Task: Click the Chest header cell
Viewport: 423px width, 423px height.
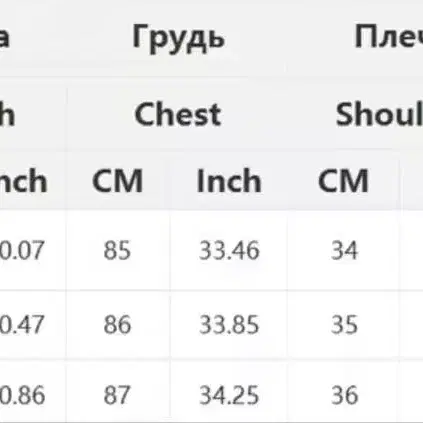Action: (x=178, y=114)
